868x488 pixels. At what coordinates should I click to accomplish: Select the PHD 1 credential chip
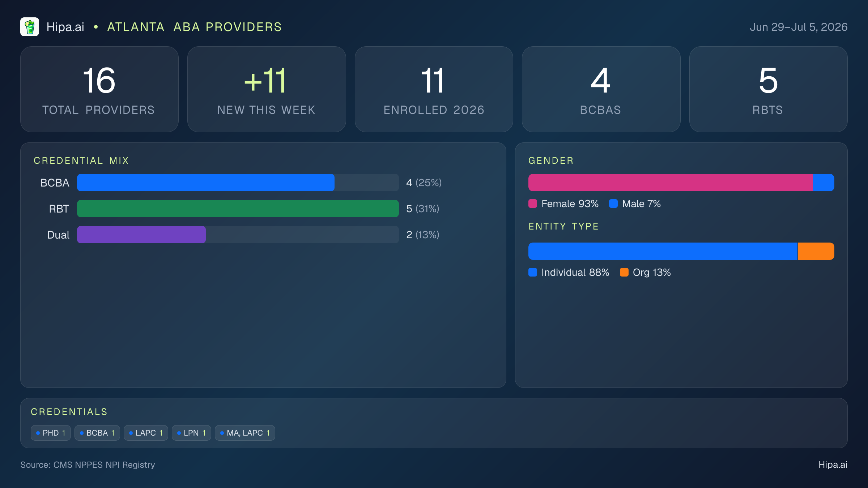coord(51,433)
